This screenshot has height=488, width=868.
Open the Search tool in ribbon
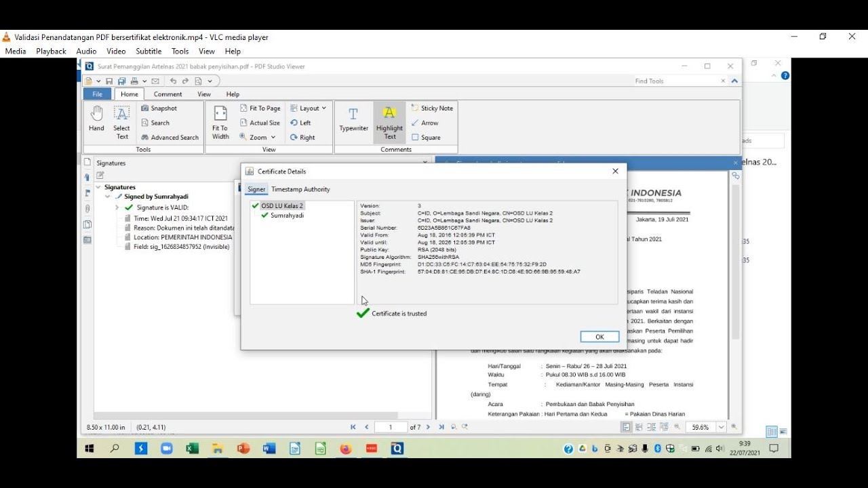coord(156,123)
